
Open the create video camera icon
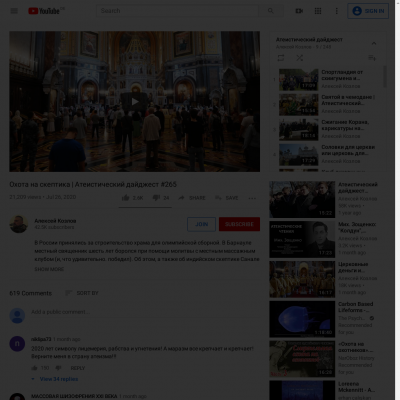299,11
